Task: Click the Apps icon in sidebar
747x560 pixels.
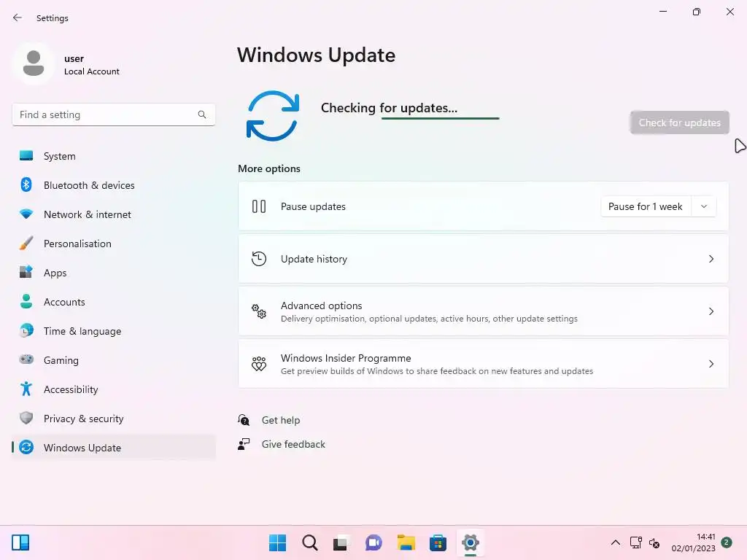Action: (26, 273)
